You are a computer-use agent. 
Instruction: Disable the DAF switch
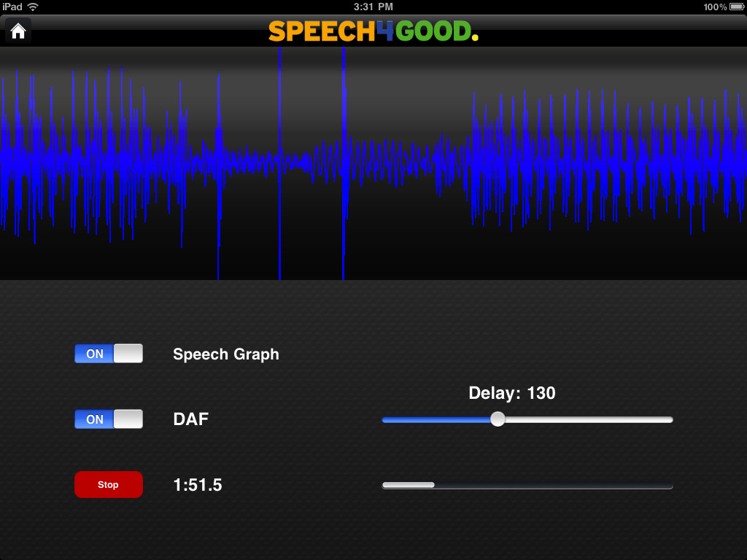[x=108, y=419]
